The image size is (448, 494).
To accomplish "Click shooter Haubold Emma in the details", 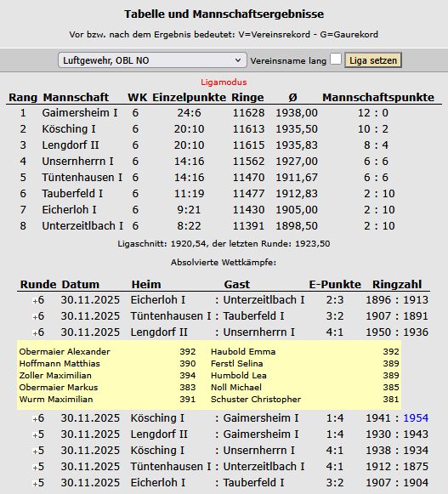I will click(x=243, y=352).
